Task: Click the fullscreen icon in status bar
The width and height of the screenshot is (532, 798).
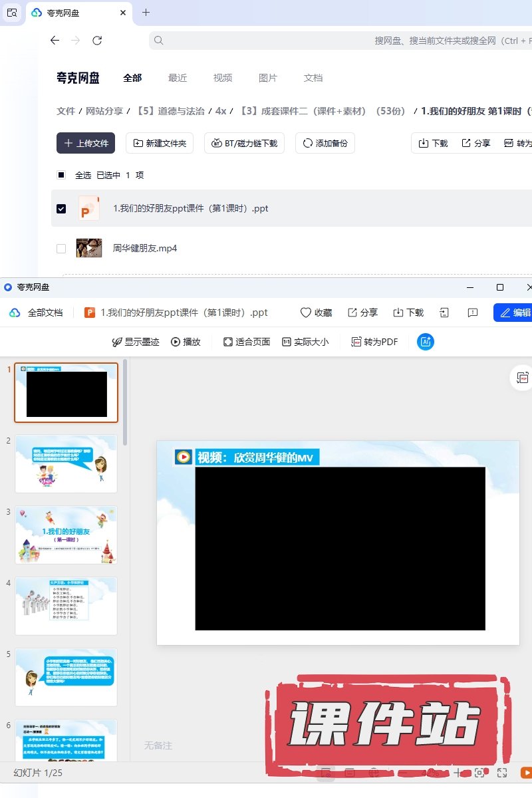Action: pos(503,773)
